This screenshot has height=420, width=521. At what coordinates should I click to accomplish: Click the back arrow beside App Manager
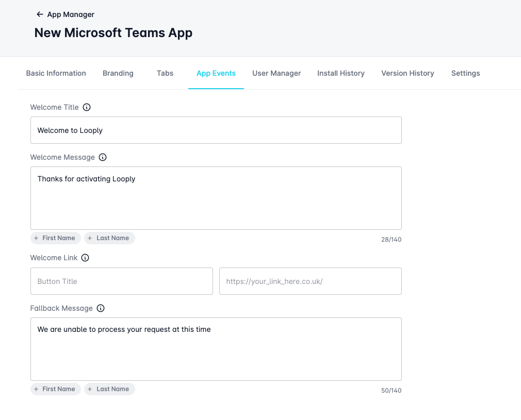click(40, 14)
